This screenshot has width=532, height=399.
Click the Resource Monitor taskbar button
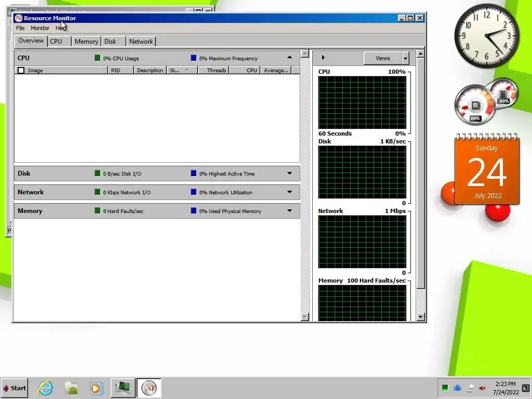click(x=149, y=388)
